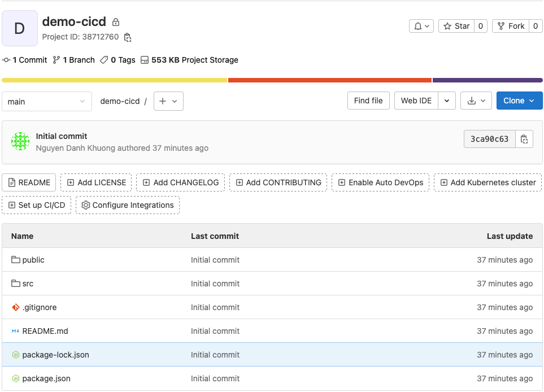Open the Initial commit message
Viewport: 544px width, 392px height.
point(62,136)
